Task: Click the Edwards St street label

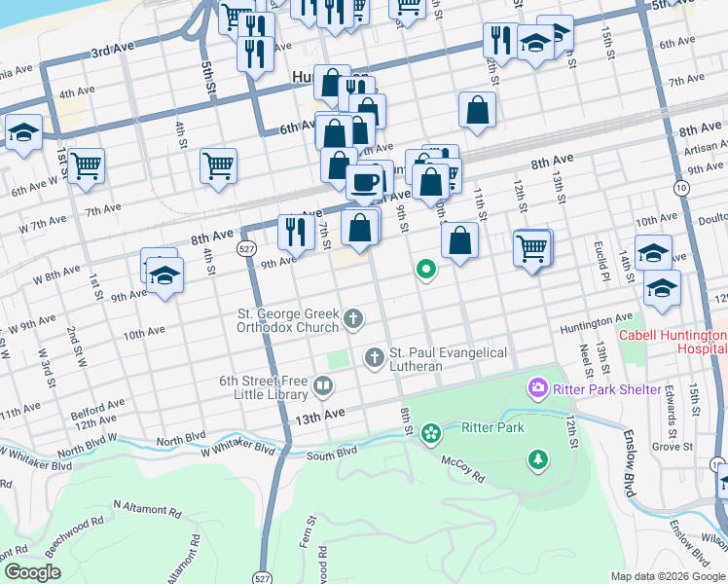Action: [x=671, y=412]
